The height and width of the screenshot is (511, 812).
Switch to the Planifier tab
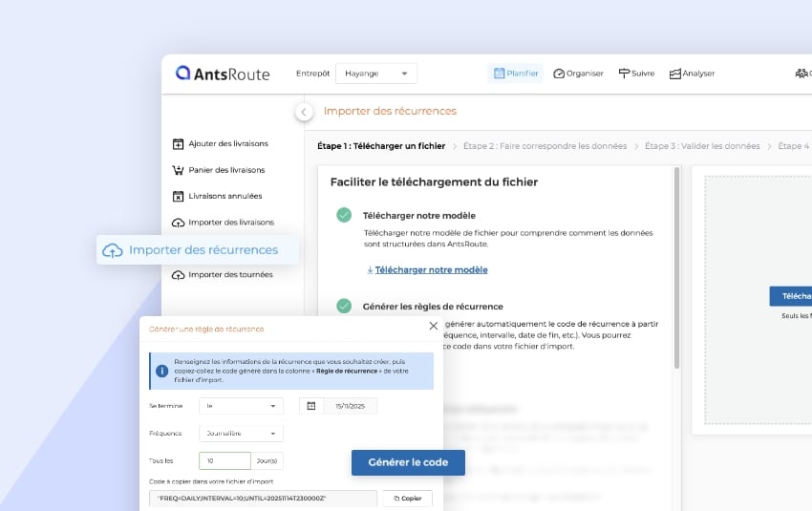coord(516,74)
